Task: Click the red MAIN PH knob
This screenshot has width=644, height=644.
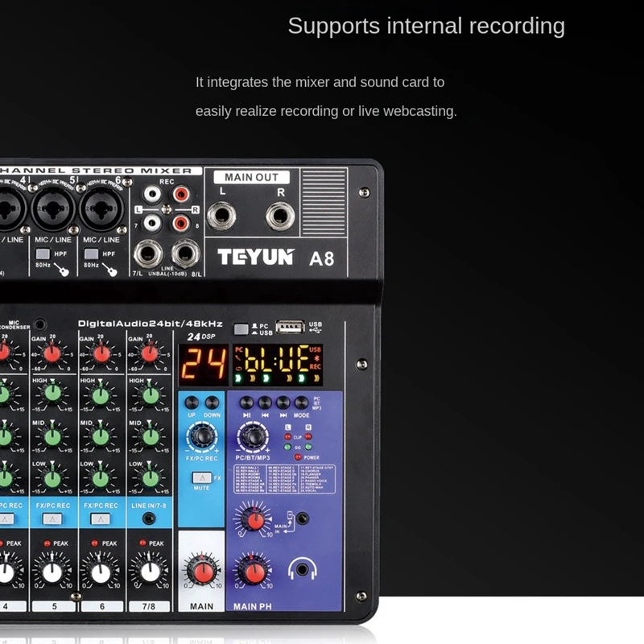Action: coord(254,572)
